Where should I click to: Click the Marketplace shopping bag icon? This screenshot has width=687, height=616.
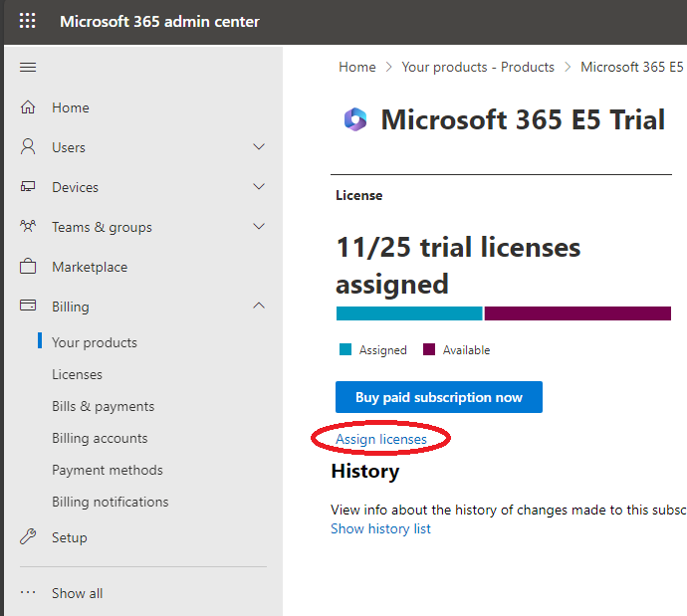coord(28,266)
